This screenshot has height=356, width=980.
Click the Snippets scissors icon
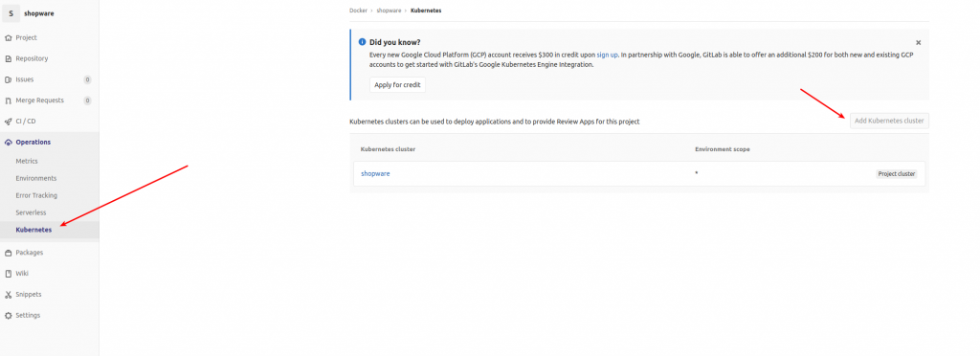(x=8, y=295)
